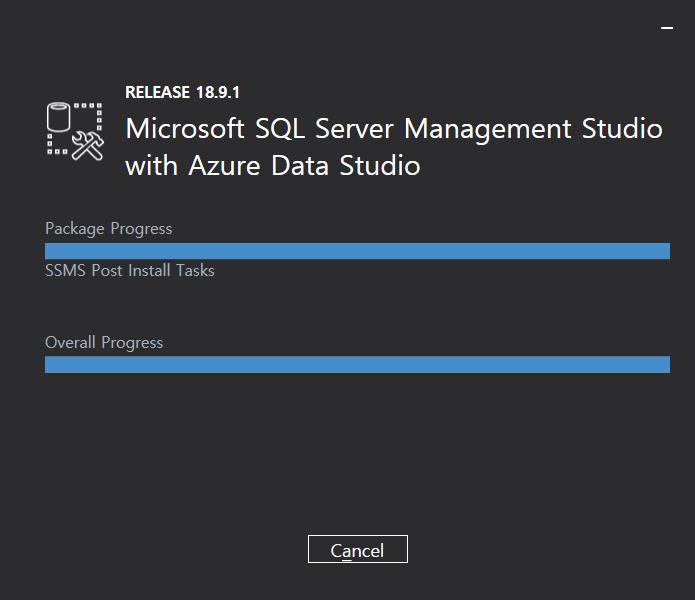Click the Package Progress bar
The width and height of the screenshot is (695, 600).
click(357, 251)
